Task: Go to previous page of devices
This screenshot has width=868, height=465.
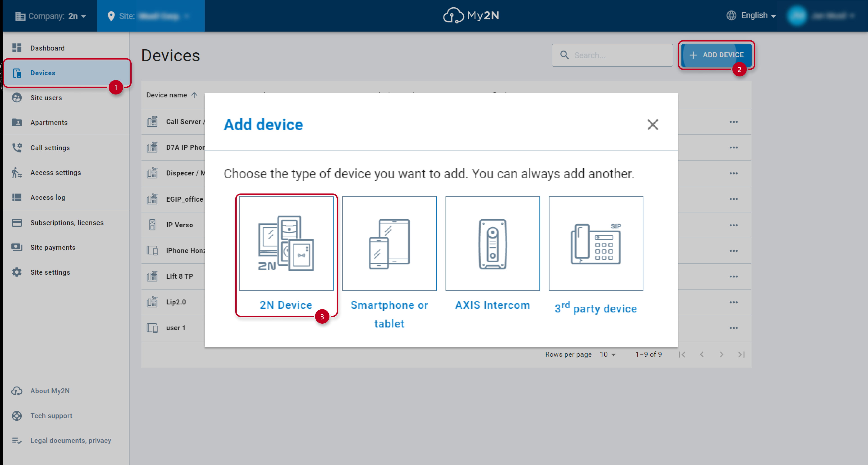Action: tap(701, 355)
